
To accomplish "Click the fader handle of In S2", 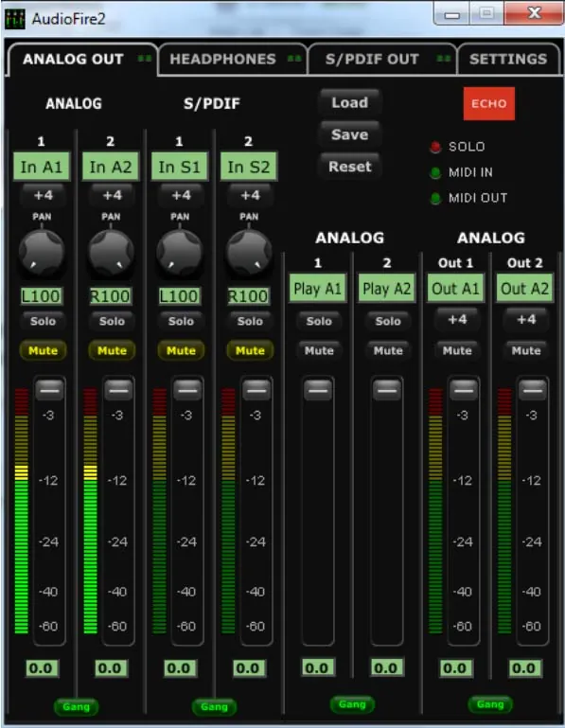I will pos(256,390).
